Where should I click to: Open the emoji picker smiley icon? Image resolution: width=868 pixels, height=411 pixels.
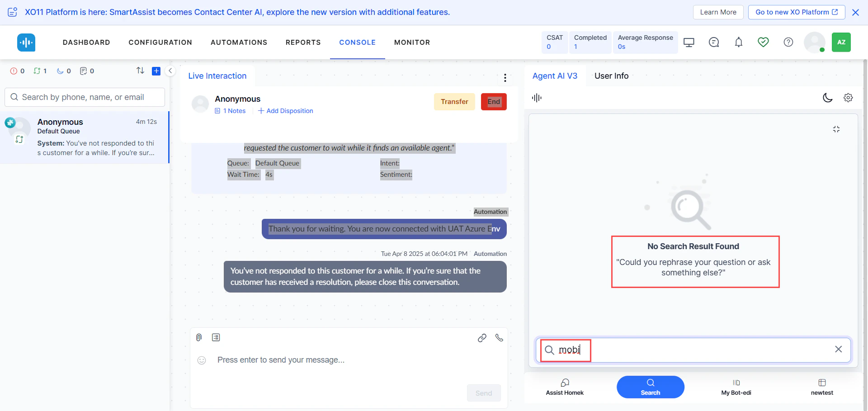(x=202, y=360)
